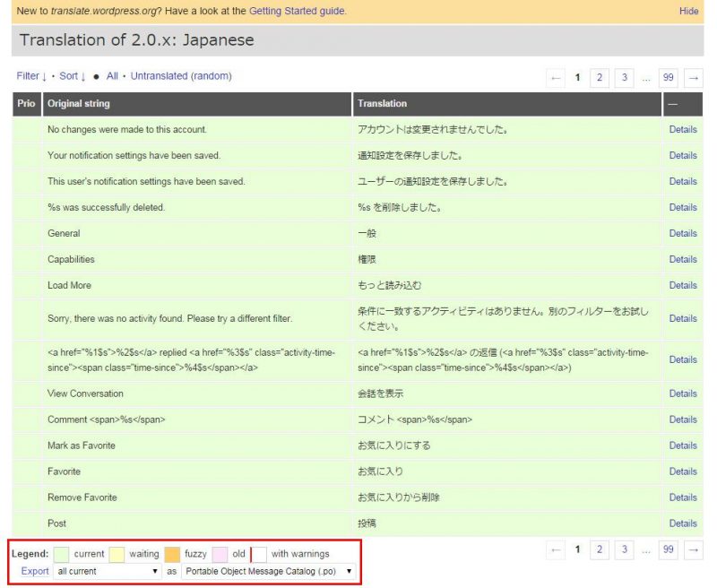The image size is (717, 588).
Task: Jump to page 99 in bottom pagination
Action: point(668,549)
